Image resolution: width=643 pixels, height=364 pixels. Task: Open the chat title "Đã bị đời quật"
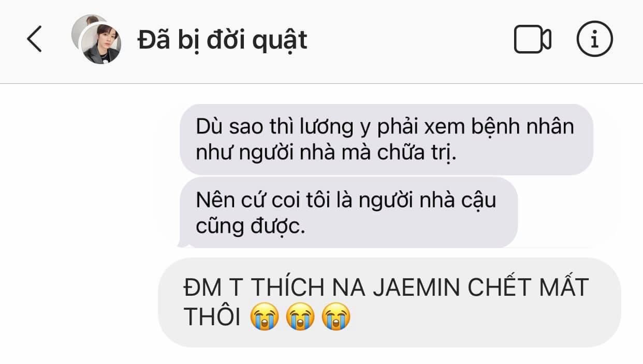[223, 39]
